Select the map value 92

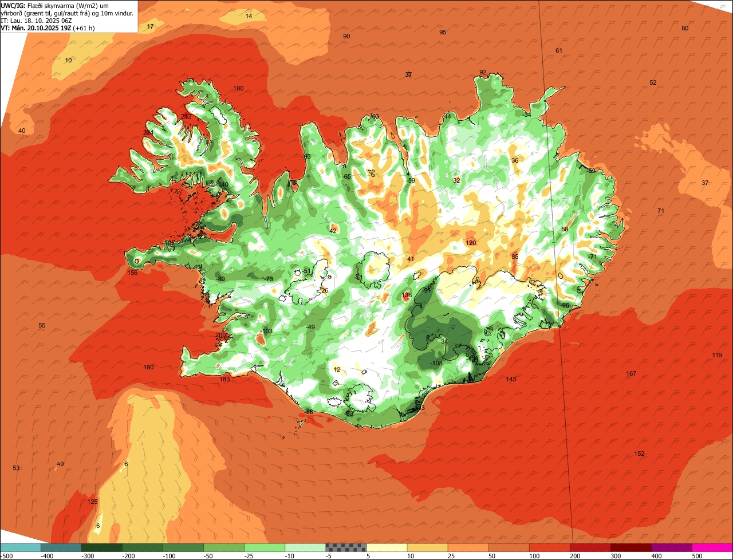point(483,72)
